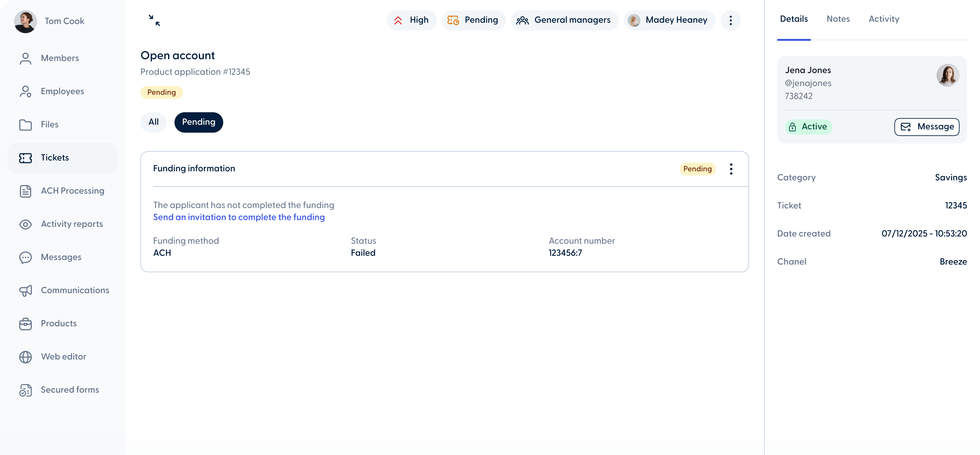Send an invitation to complete the funding

238,217
